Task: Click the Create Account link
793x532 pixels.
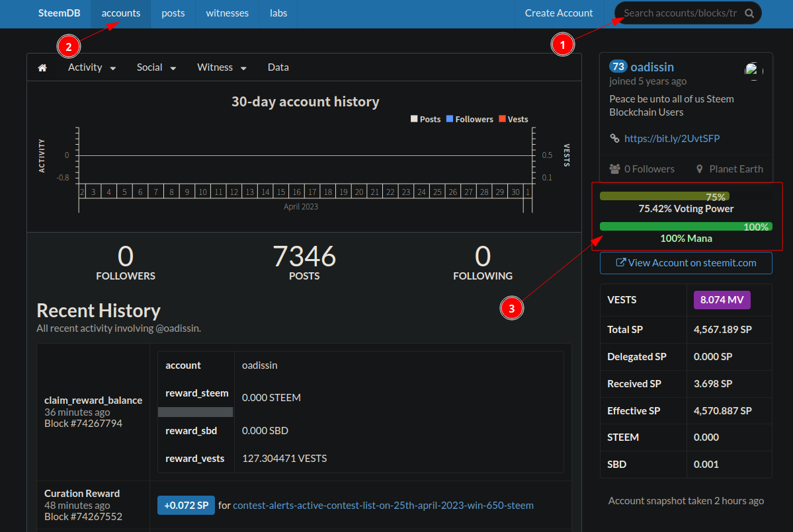Action: [559, 13]
